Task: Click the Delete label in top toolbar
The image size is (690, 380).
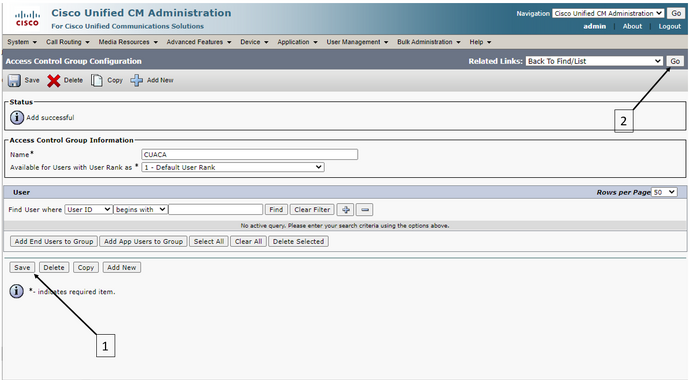Action: (73, 80)
